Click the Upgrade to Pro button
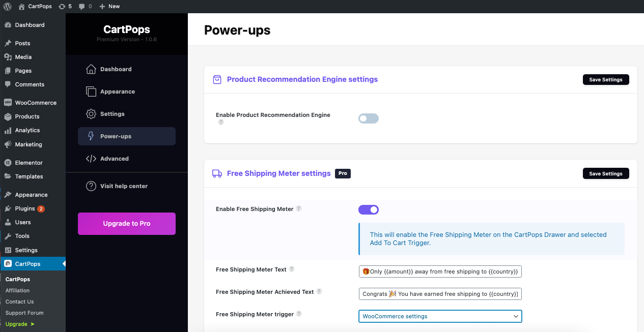The width and height of the screenshot is (644, 332). pyautogui.click(x=126, y=223)
